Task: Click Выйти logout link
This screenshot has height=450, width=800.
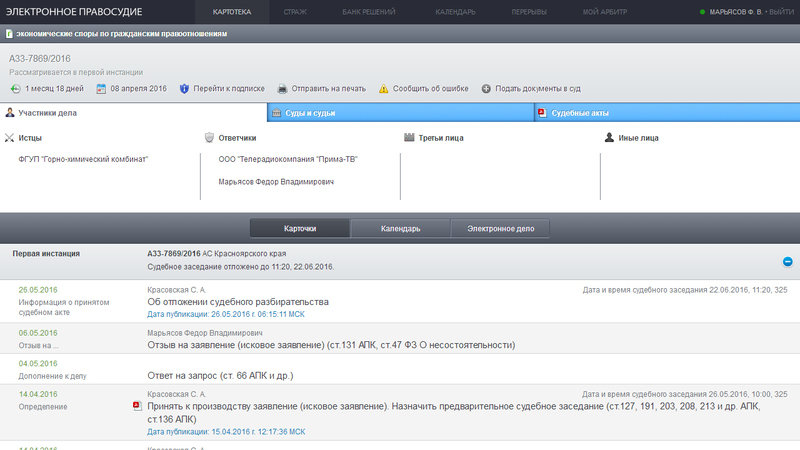Action: 781,12
